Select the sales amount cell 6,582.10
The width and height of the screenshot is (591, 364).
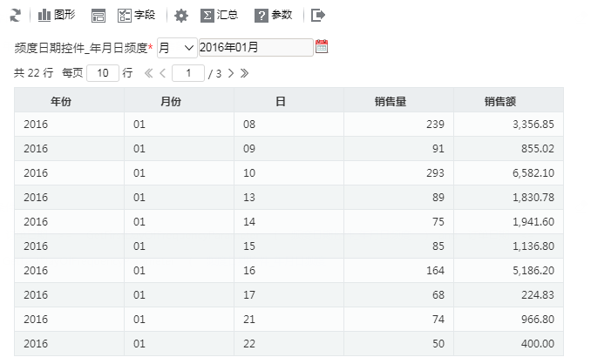[508, 173]
